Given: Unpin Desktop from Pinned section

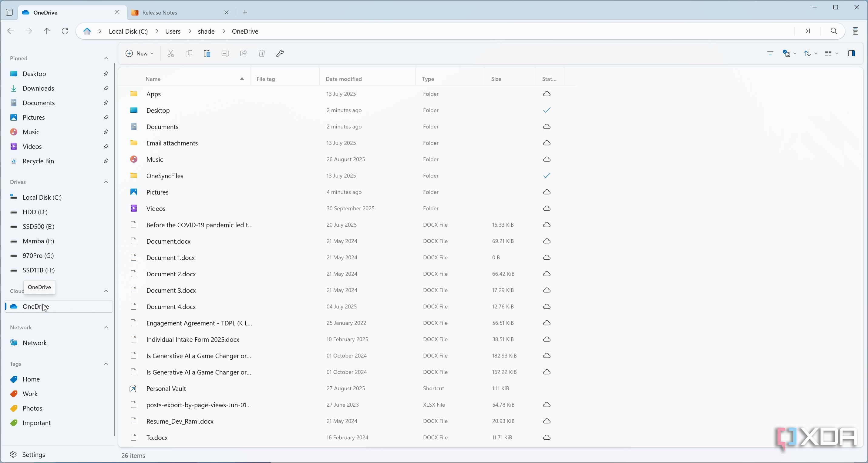Looking at the screenshot, I should click(106, 73).
